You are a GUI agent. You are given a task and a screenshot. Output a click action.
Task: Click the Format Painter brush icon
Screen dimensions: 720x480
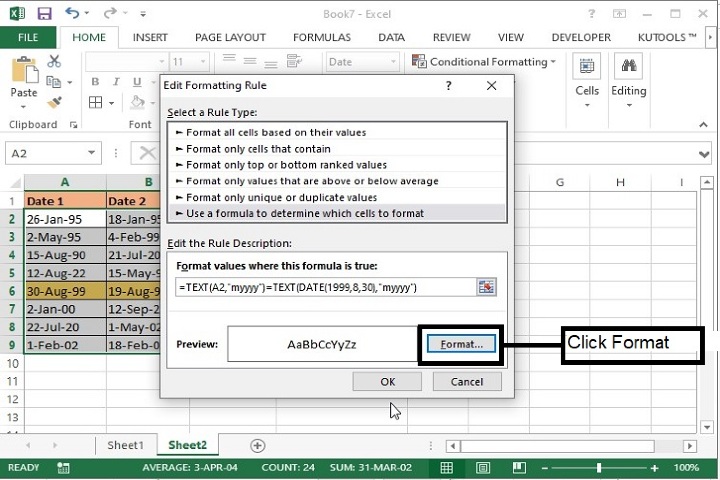[54, 102]
